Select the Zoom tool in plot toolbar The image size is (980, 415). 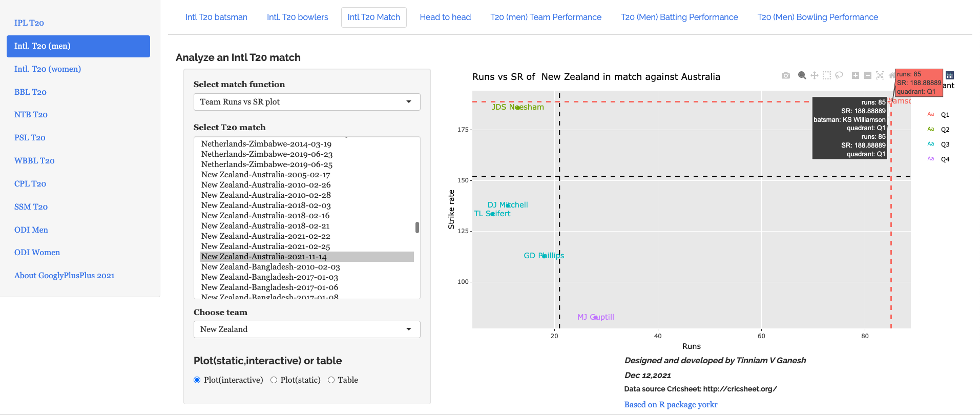point(802,75)
